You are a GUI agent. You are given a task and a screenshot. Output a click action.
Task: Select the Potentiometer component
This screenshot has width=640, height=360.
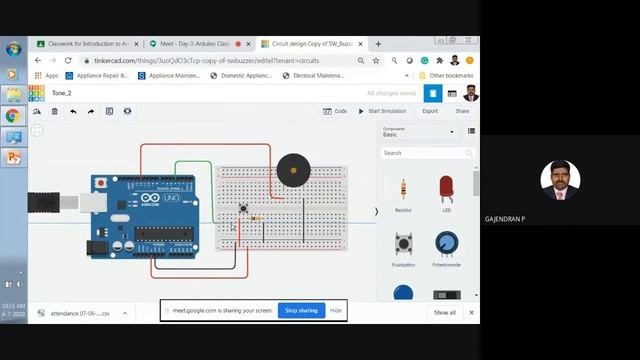pos(447,249)
